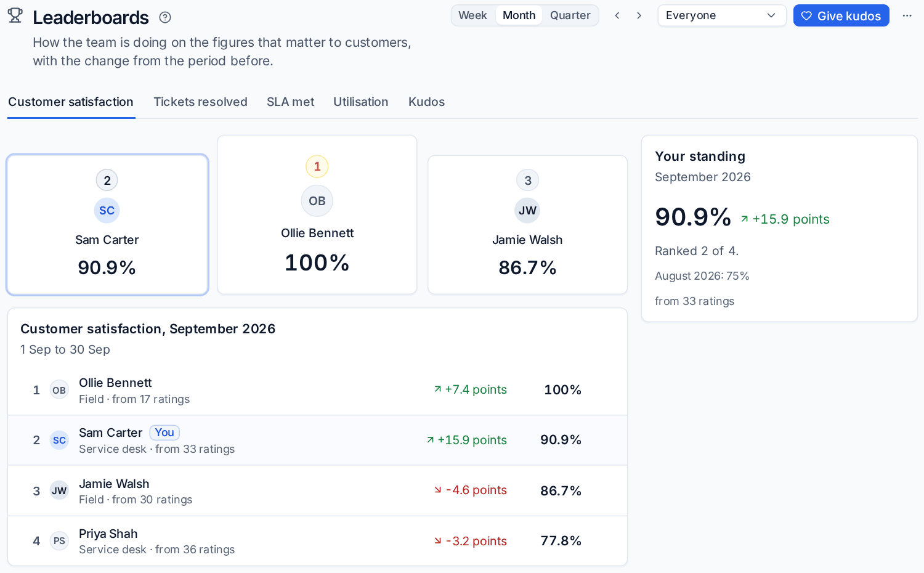Click the +15.9 points change in Sam Carter's row
The width and height of the screenshot is (924, 573).
[x=466, y=440]
